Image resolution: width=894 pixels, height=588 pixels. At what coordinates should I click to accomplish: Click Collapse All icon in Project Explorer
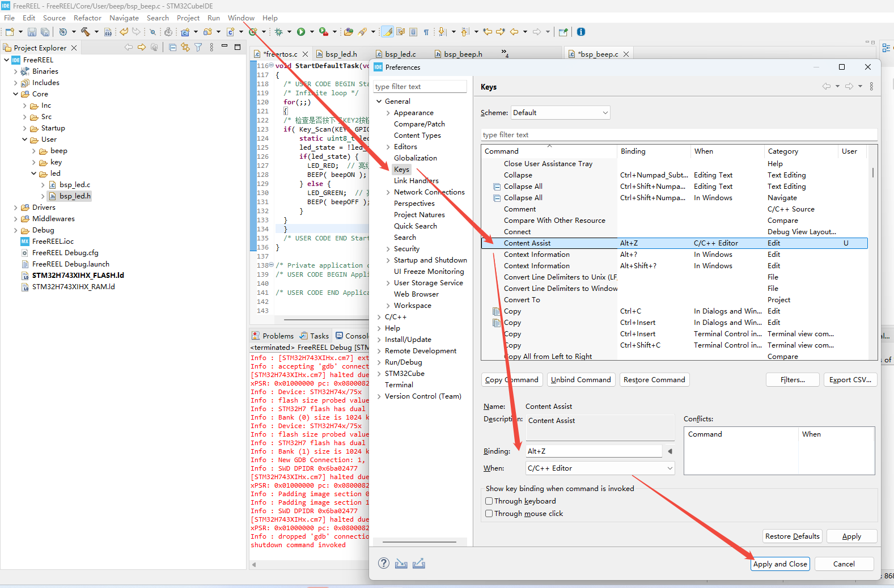click(x=172, y=48)
